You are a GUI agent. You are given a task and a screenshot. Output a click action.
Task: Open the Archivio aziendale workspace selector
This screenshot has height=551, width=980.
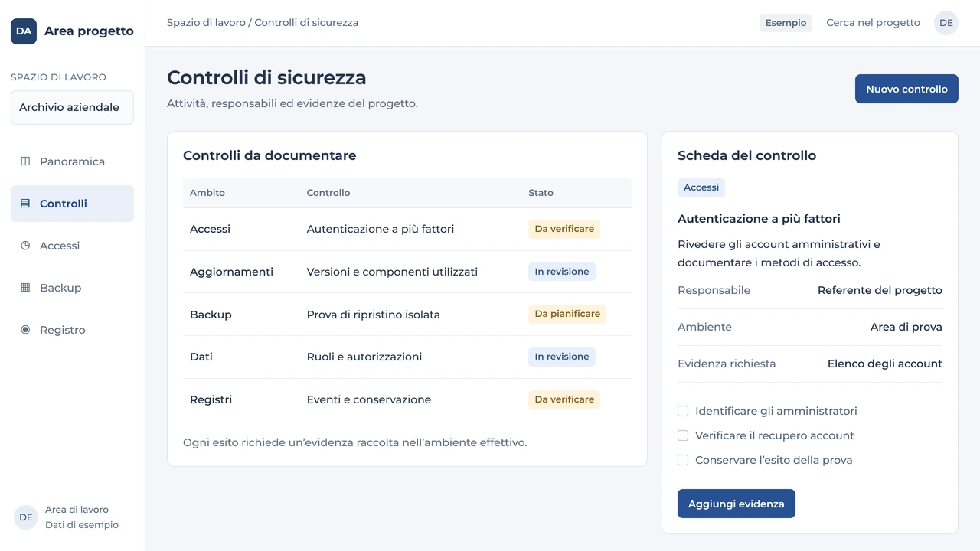72,107
